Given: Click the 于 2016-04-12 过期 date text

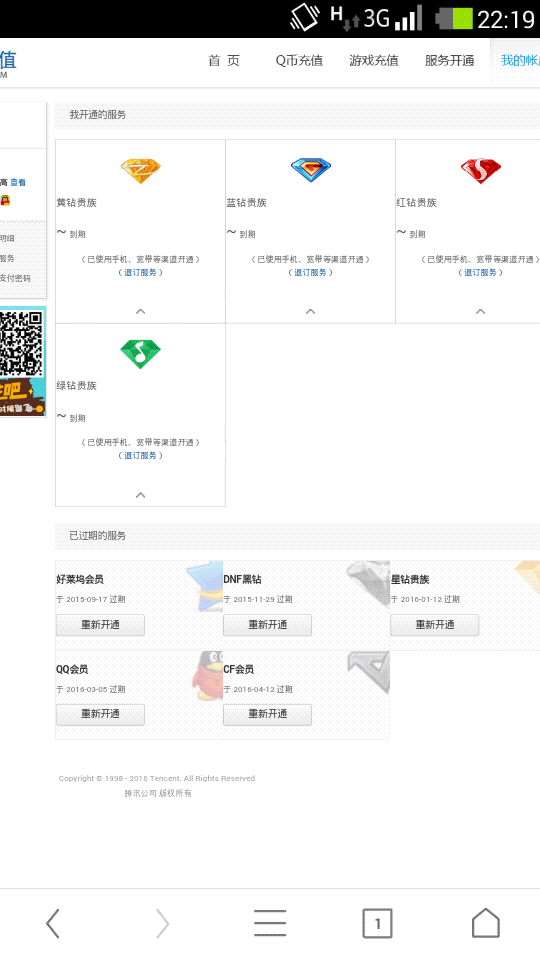Looking at the screenshot, I should pos(258,689).
